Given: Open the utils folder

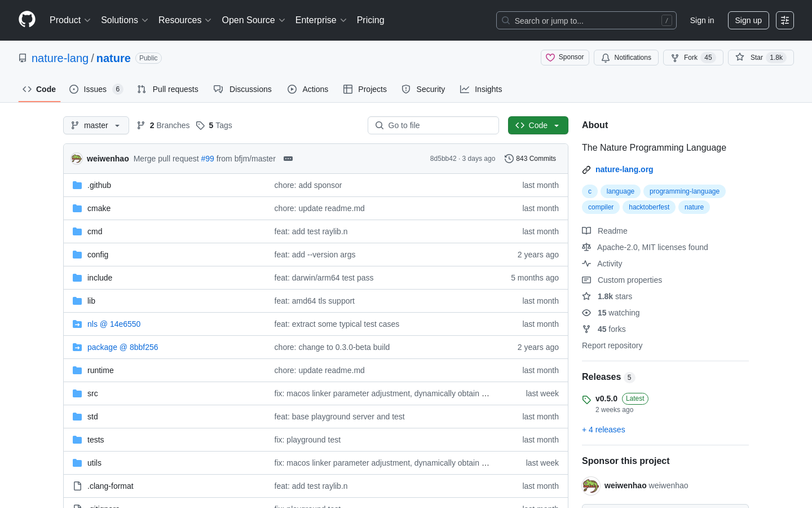Looking at the screenshot, I should (x=94, y=463).
